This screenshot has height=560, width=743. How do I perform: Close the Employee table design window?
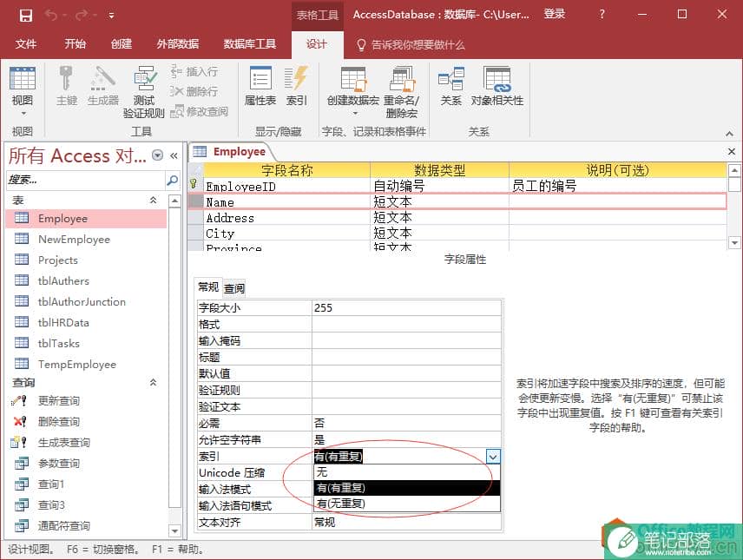point(731,151)
